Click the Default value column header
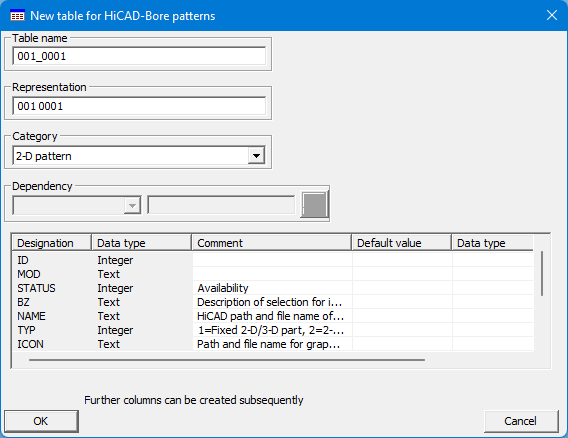 pyautogui.click(x=401, y=243)
